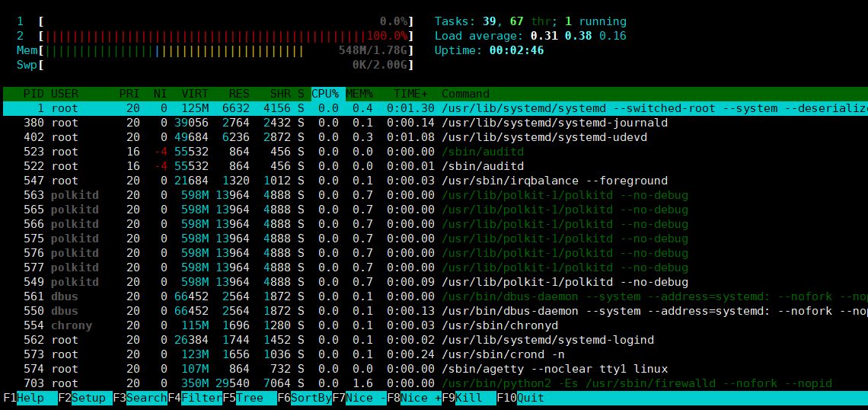Select polkitd thread row PID 576
The height and width of the screenshot is (410, 868).
[436, 253]
